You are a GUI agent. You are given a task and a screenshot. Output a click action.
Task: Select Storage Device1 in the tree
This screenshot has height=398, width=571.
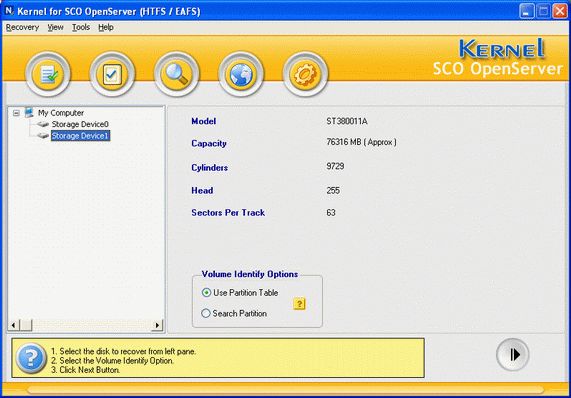click(80, 136)
